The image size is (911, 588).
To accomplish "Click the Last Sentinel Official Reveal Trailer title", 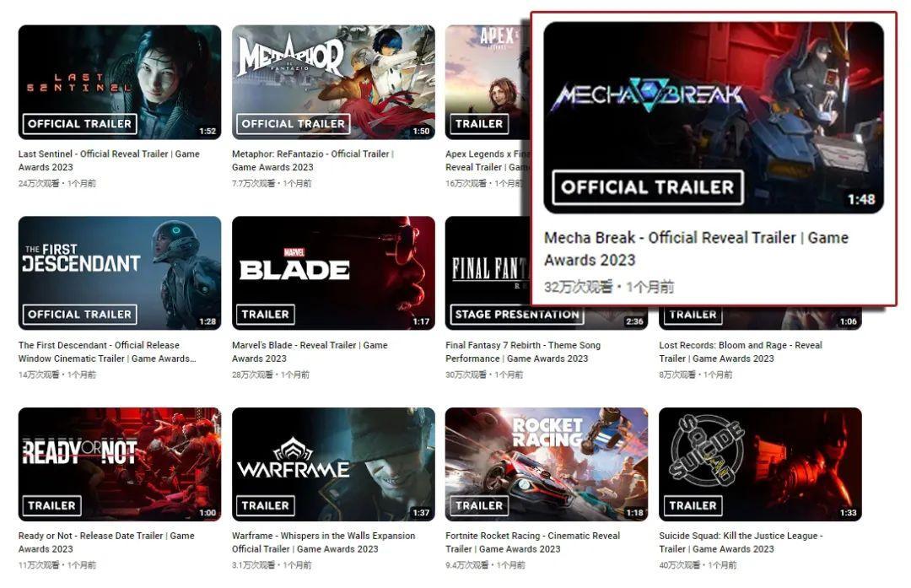I will pos(109,160).
